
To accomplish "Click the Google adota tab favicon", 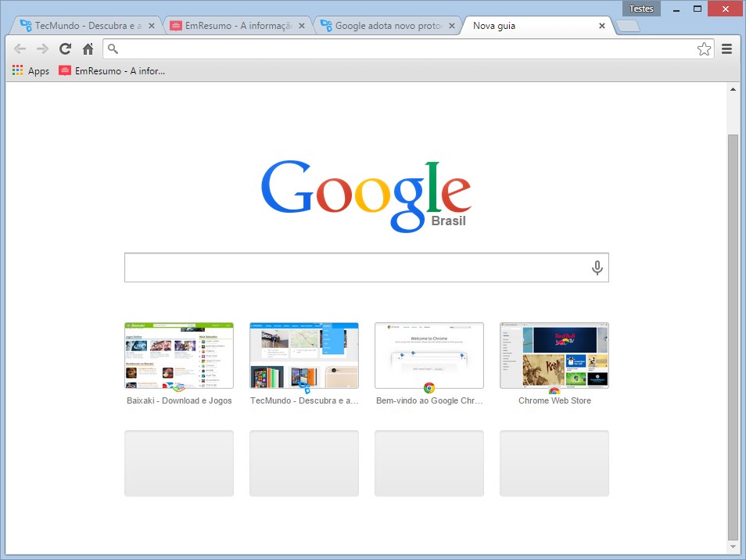I will point(326,26).
